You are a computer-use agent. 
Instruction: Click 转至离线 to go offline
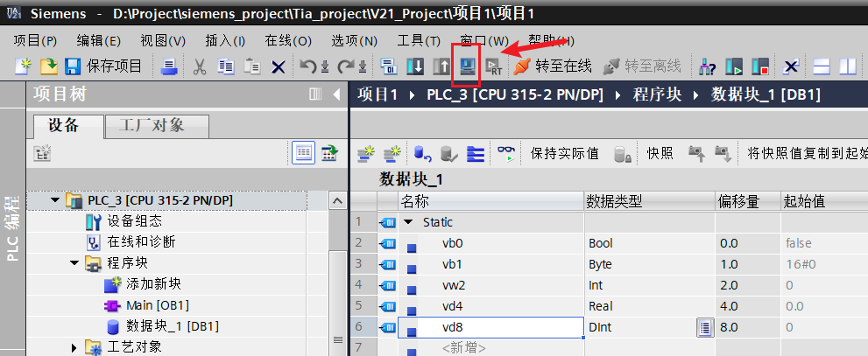(x=641, y=66)
